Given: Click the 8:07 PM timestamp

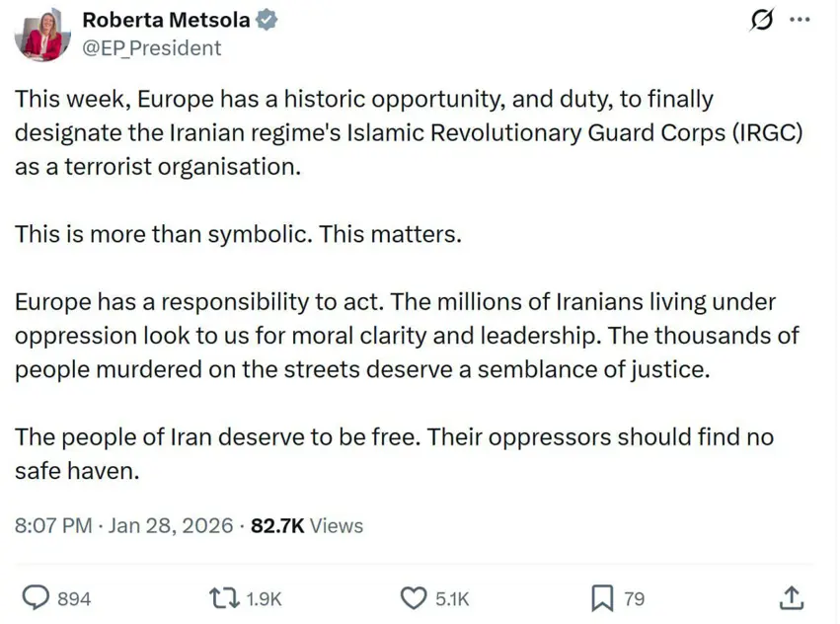Looking at the screenshot, I should tap(53, 525).
